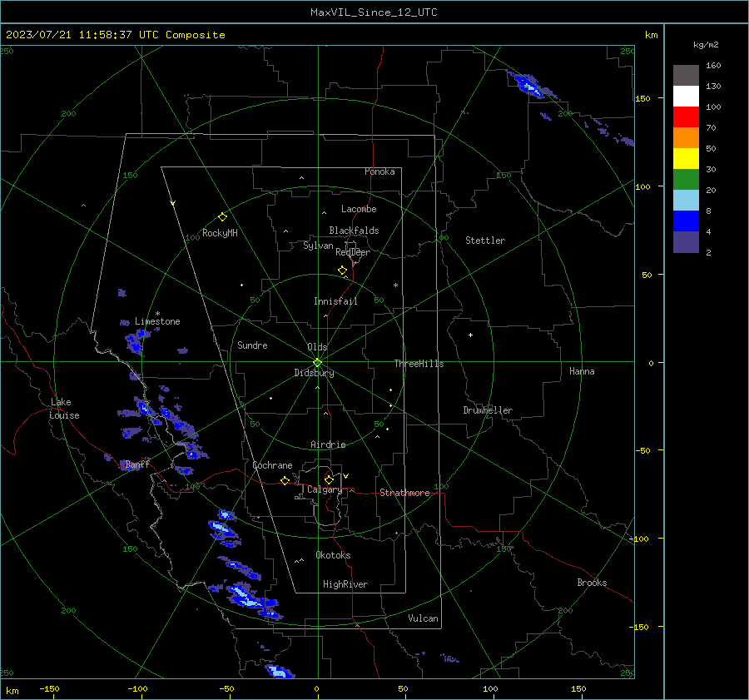Click the Limestone label on map
This screenshot has height=700, width=749.
(157, 321)
